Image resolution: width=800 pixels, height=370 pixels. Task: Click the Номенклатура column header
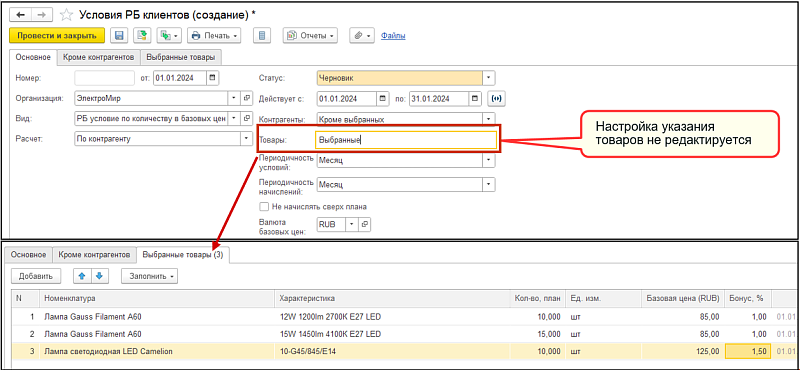(158, 298)
